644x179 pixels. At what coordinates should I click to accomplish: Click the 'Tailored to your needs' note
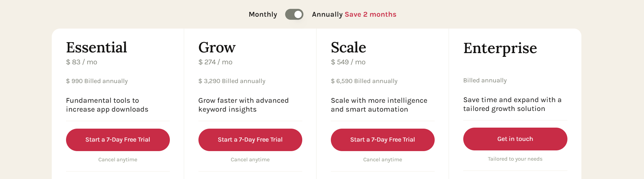(x=515, y=159)
